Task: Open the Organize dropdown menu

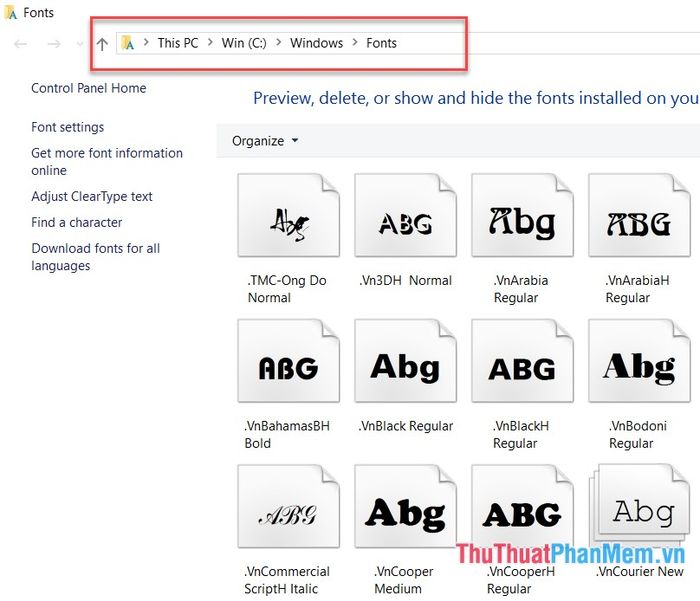Action: tap(265, 141)
